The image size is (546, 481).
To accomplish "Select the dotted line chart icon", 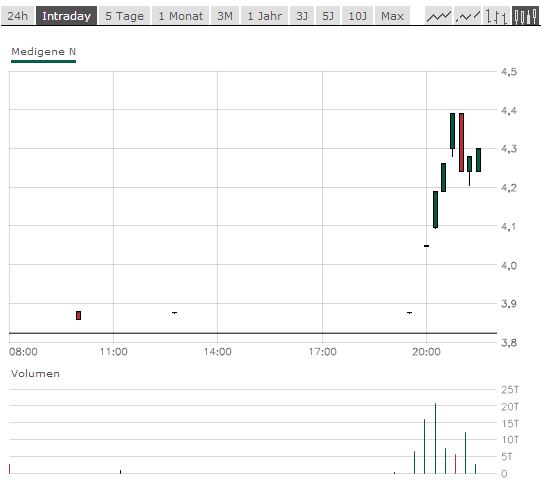I will coord(468,16).
